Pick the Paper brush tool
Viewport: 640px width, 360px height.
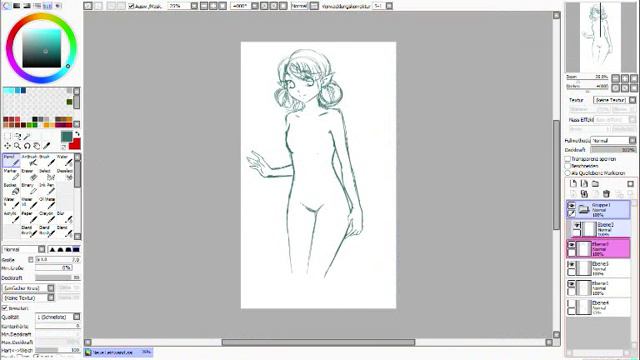click(29, 218)
